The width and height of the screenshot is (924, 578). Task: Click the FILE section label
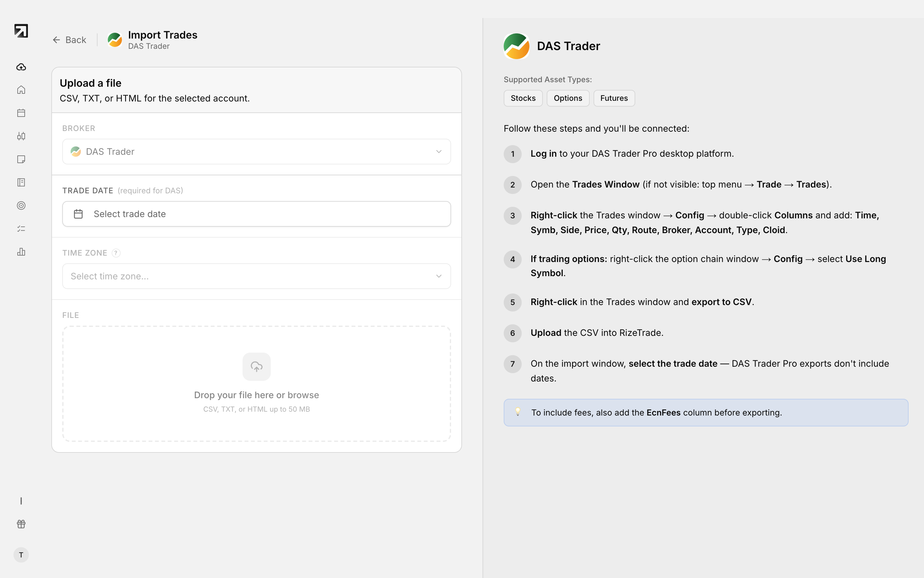(x=71, y=315)
